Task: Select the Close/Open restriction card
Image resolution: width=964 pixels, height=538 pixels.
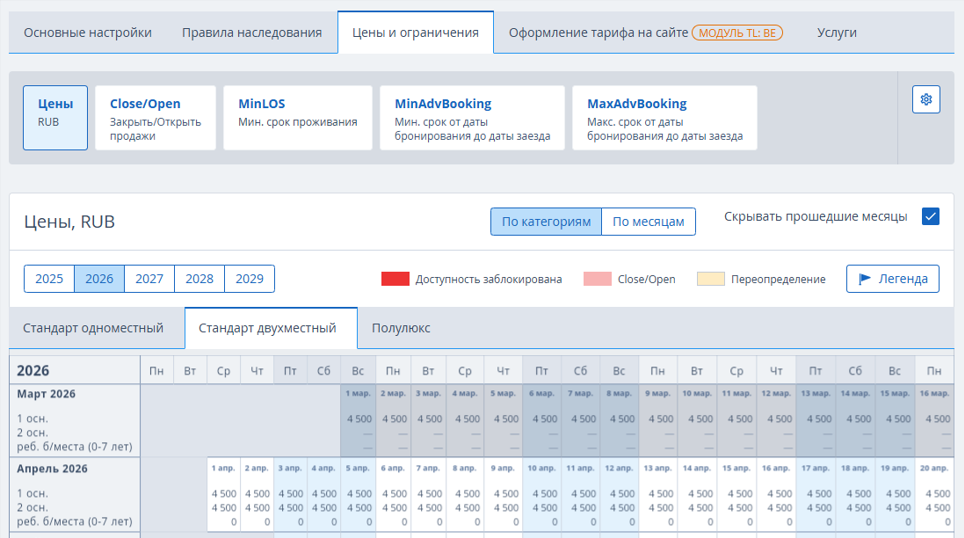Action: click(x=155, y=118)
